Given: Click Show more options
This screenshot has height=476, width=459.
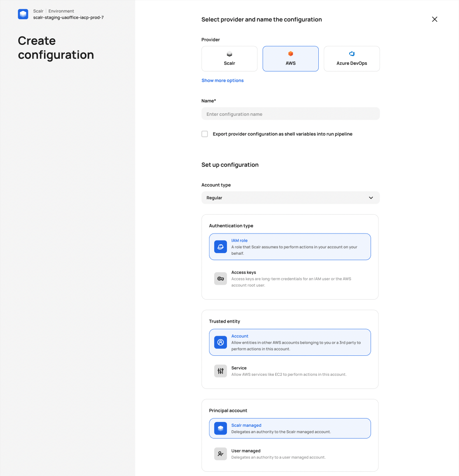Looking at the screenshot, I should coord(223,80).
